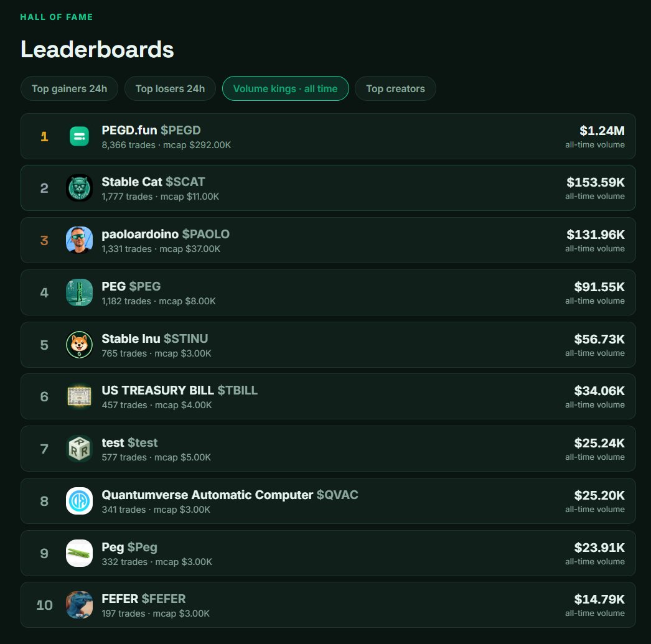Click the $56.73K volume value
The image size is (651, 644).
point(599,339)
